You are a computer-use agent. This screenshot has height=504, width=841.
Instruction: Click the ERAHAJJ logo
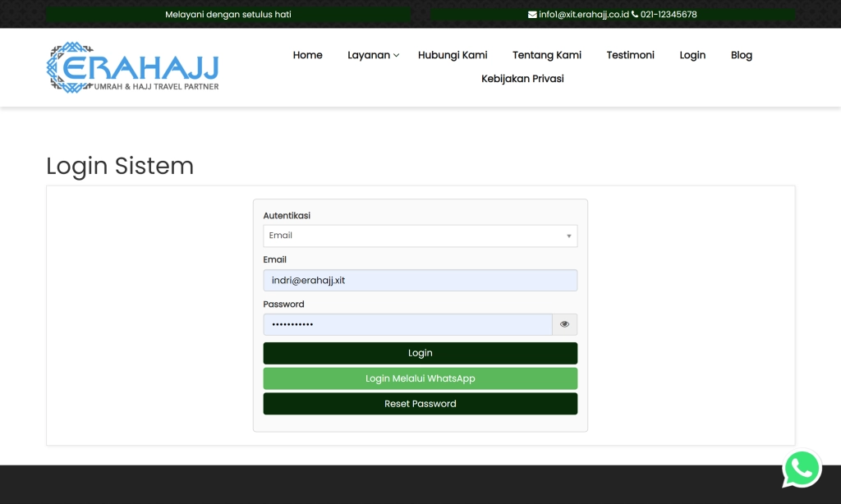(x=131, y=66)
